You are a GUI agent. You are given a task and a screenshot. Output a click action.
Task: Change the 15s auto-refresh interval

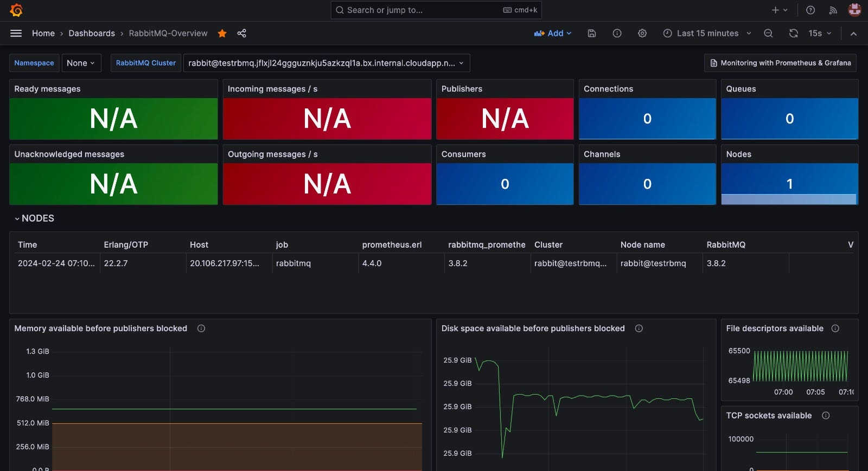click(x=820, y=33)
